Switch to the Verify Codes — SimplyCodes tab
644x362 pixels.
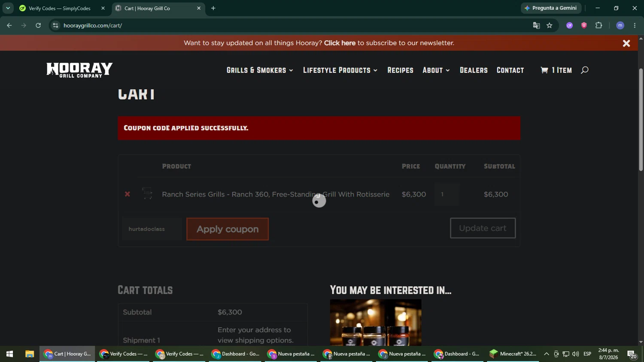click(60, 8)
